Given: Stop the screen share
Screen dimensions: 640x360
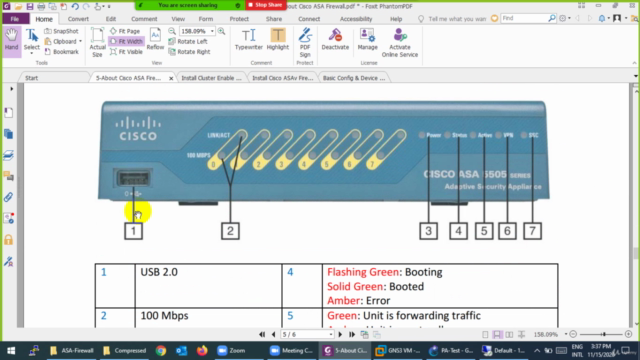Looking at the screenshot, I should point(266,5).
